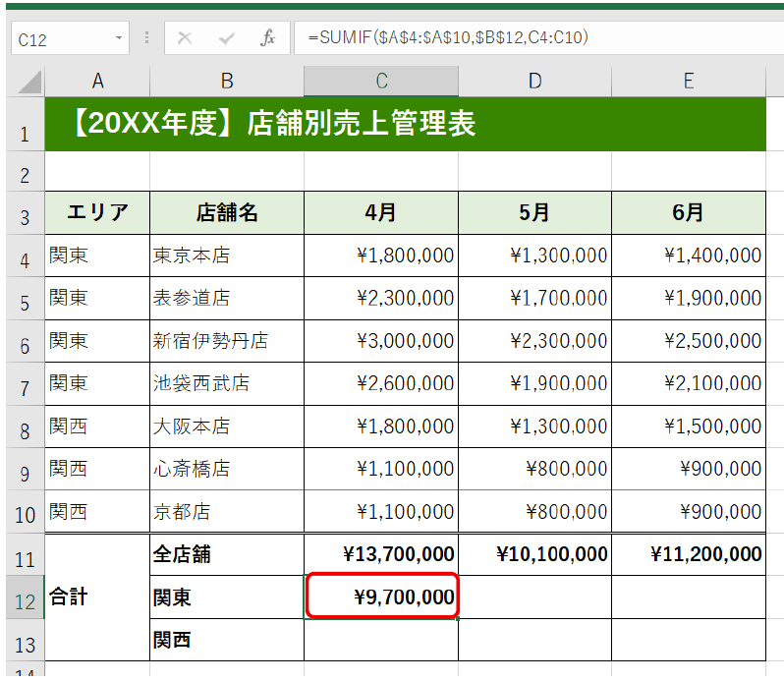The image size is (784, 682).
Task: Click the title cell 店舗別売上管理表
Action: 273,124
